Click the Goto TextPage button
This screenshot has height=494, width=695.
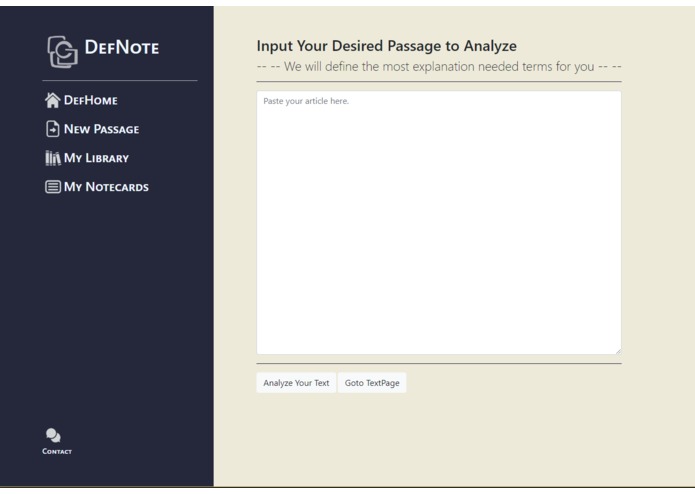coord(372,383)
